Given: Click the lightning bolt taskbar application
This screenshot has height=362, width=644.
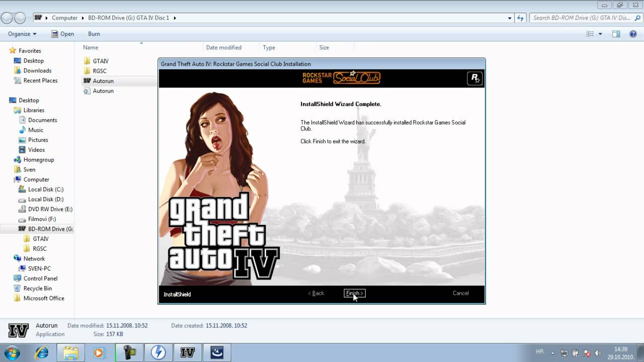Looking at the screenshot, I should coord(158,352).
